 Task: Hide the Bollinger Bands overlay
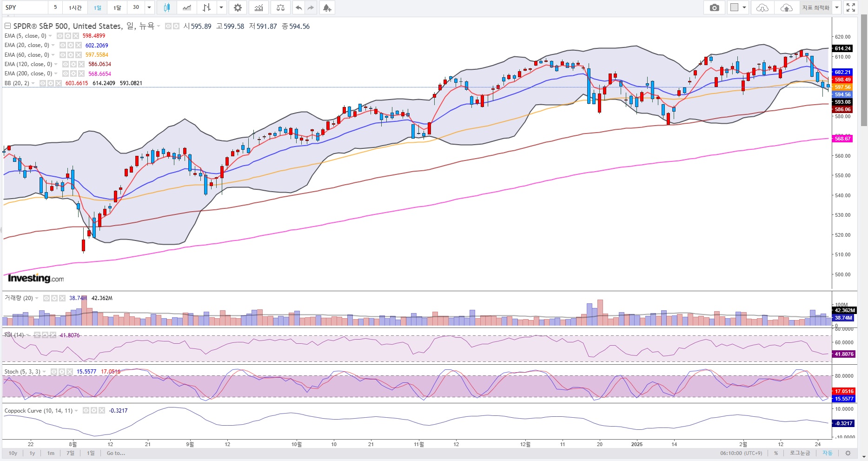coord(43,83)
